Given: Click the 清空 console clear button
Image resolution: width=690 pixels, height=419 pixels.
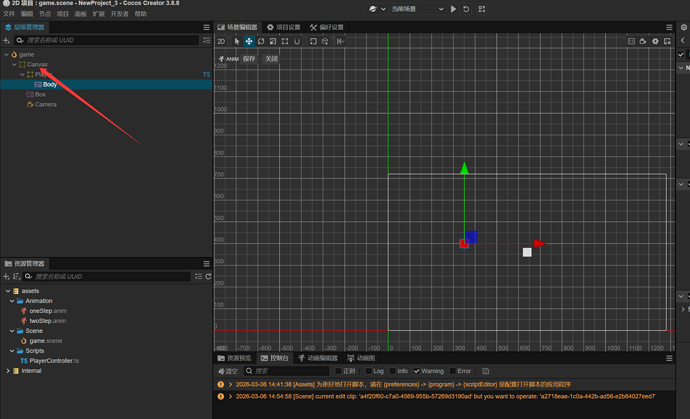Looking at the screenshot, I should click(229, 371).
